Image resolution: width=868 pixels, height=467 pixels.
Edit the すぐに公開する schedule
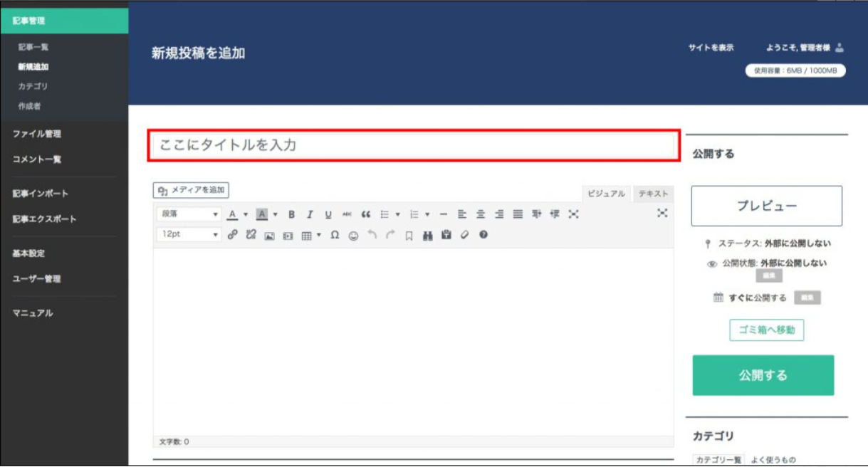pos(807,298)
